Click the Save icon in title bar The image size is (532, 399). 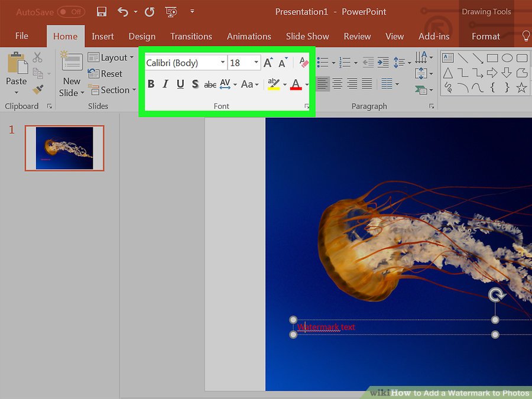(x=102, y=12)
